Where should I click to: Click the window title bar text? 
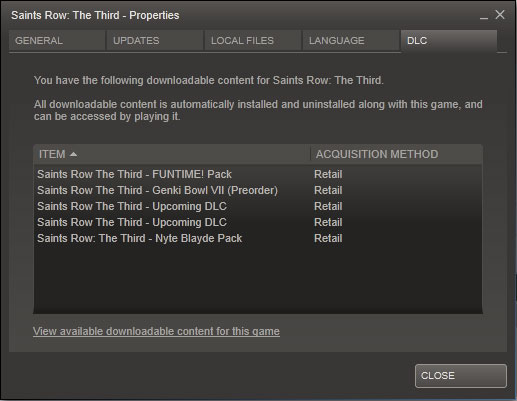(x=95, y=15)
